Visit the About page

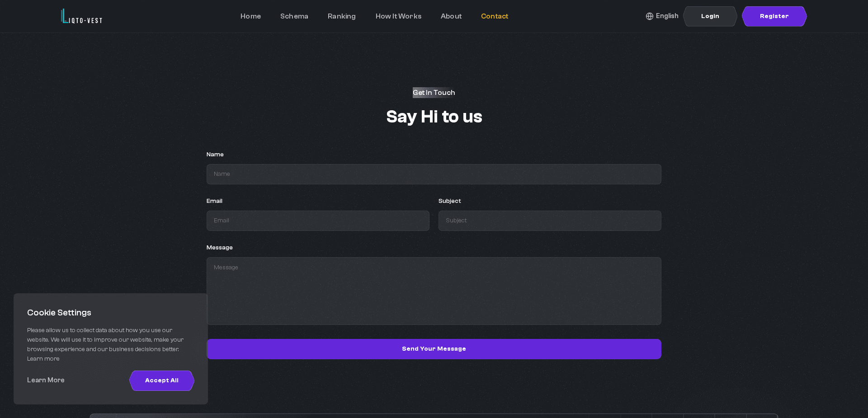pos(451,16)
